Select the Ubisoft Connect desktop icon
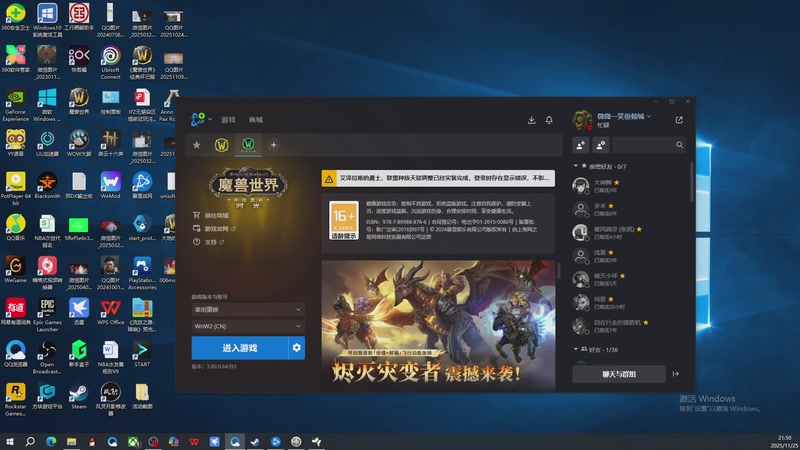The width and height of the screenshot is (800, 450). click(x=111, y=62)
